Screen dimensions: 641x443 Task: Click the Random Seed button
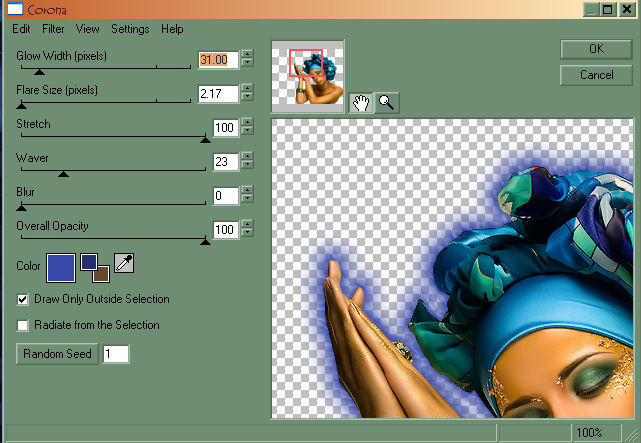tap(57, 354)
